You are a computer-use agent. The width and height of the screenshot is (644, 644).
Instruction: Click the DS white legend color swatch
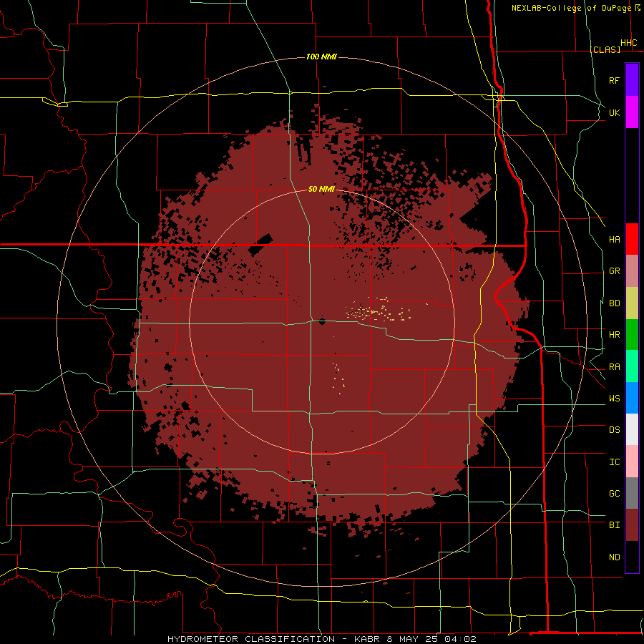632,429
